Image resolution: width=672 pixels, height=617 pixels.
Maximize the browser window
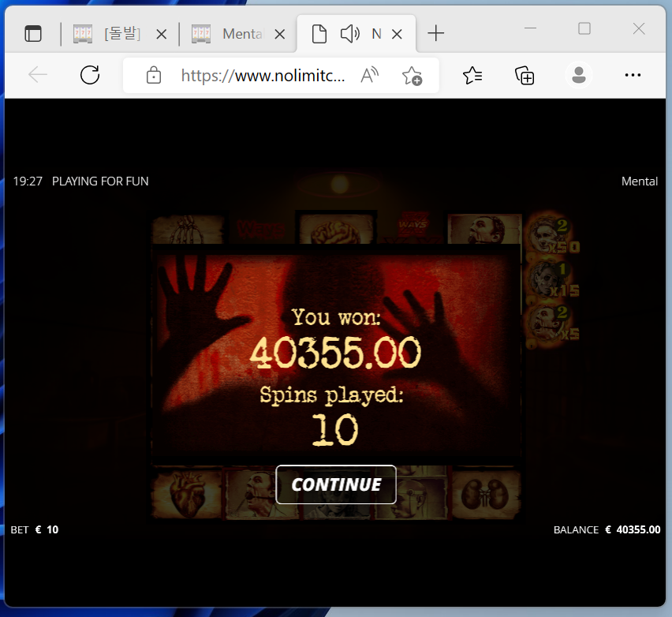click(584, 28)
